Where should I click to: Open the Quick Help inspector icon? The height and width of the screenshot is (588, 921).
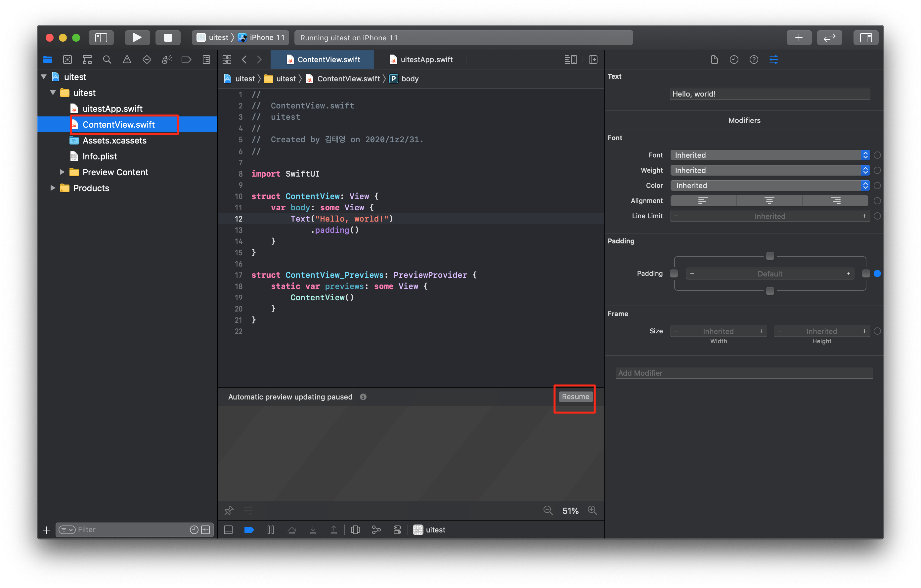coord(754,60)
